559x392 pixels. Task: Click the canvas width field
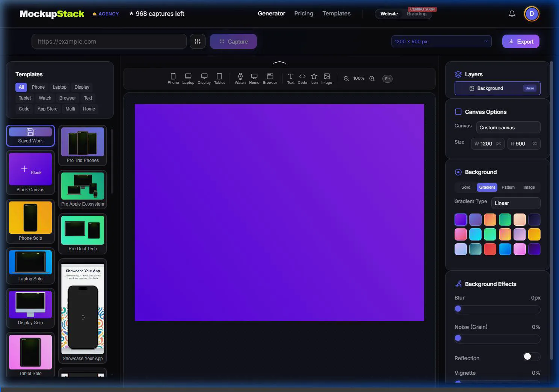coord(488,144)
